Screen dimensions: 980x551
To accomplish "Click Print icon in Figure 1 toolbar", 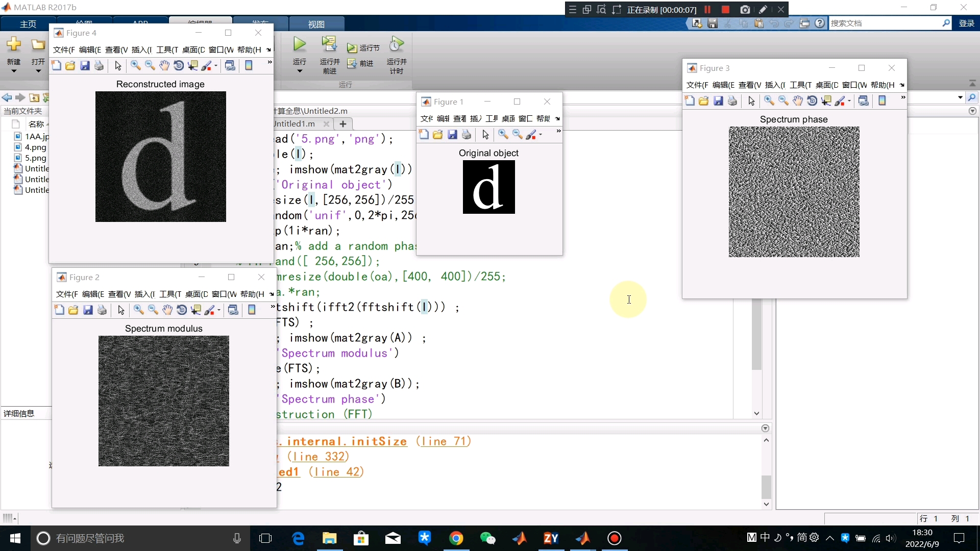I will (467, 134).
